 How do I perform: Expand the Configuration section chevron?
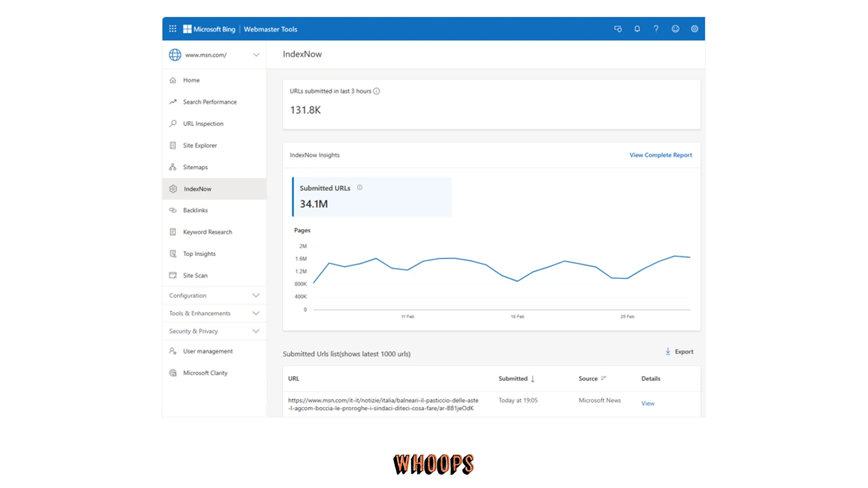pos(256,296)
